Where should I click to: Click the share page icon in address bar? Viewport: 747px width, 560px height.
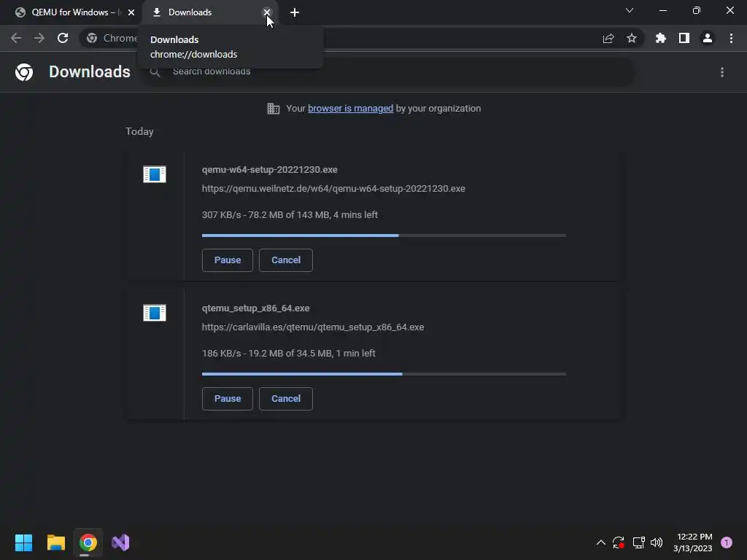(608, 38)
